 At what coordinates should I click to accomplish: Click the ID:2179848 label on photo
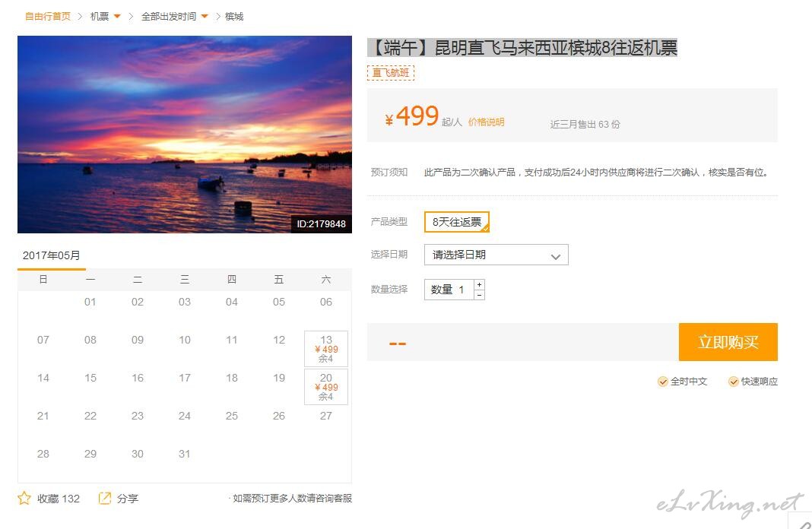point(321,224)
